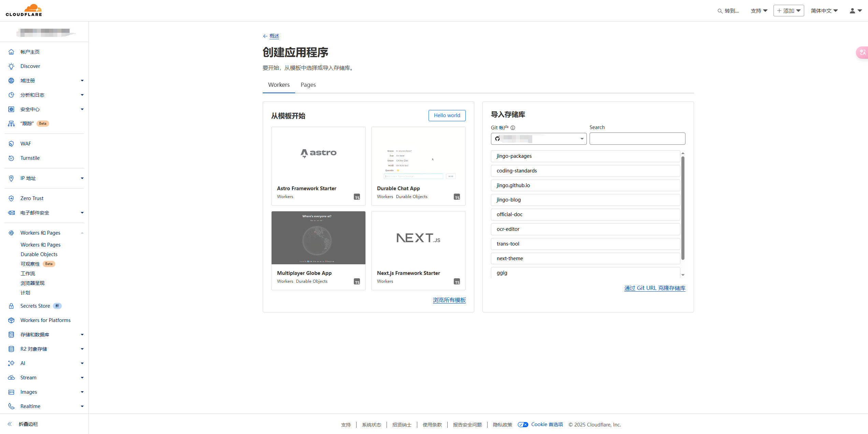This screenshot has height=434, width=868.
Task: Open the Observability Beta submenu item
Action: click(38, 264)
